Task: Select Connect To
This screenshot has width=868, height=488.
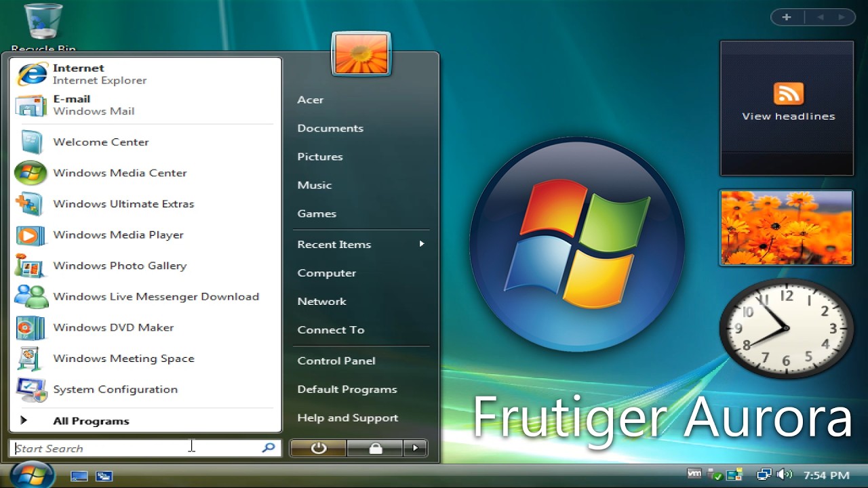Action: pyautogui.click(x=361, y=330)
